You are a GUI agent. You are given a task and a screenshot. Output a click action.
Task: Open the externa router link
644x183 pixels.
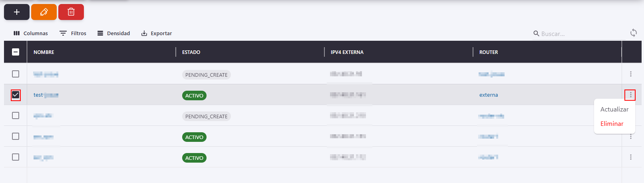pyautogui.click(x=489, y=95)
